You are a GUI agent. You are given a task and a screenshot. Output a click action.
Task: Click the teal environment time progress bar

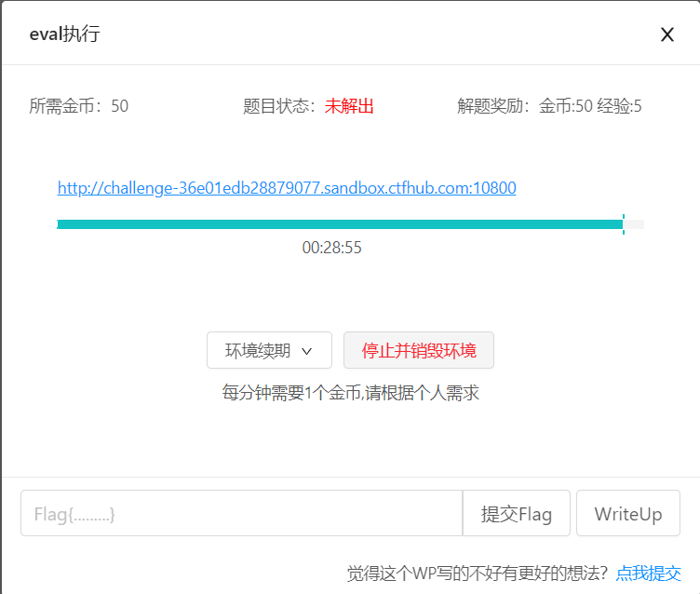339,224
